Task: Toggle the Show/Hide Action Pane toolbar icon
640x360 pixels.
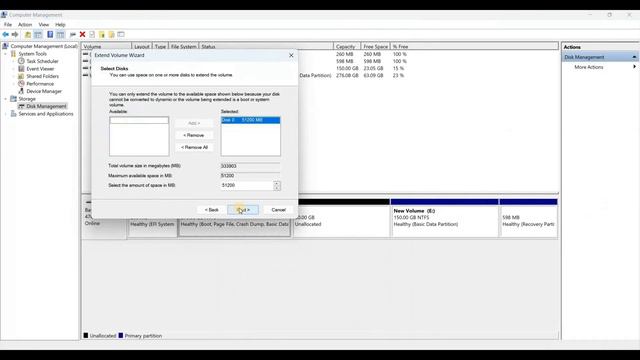Action: 60,35
